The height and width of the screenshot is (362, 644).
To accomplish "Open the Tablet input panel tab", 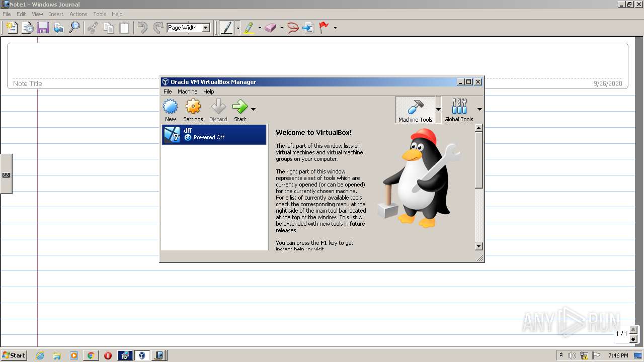I will pos(6,174).
